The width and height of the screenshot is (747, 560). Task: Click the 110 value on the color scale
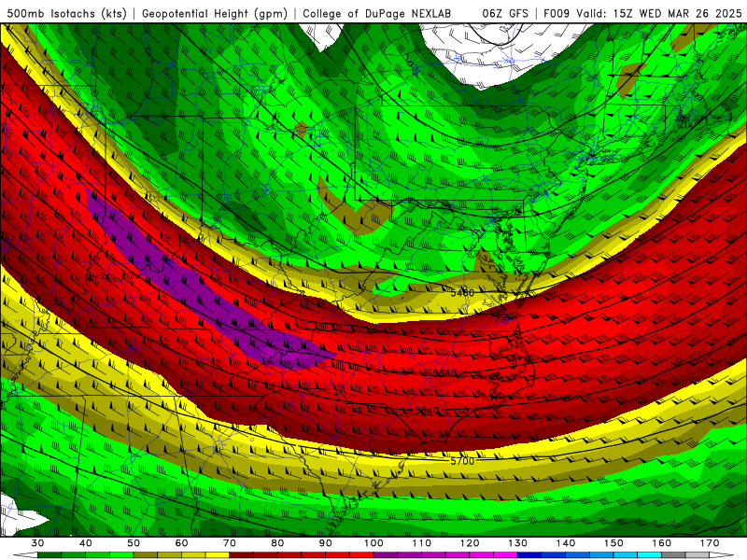(x=422, y=543)
